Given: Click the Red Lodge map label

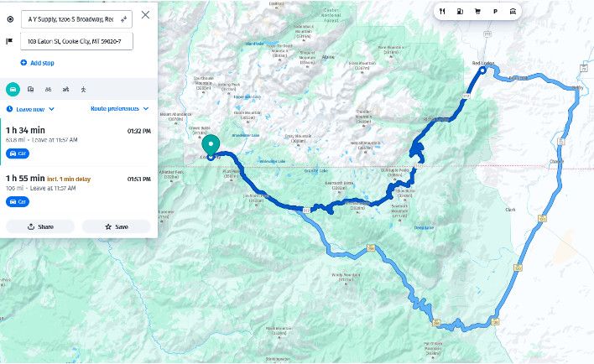Looking at the screenshot, I should [483, 63].
